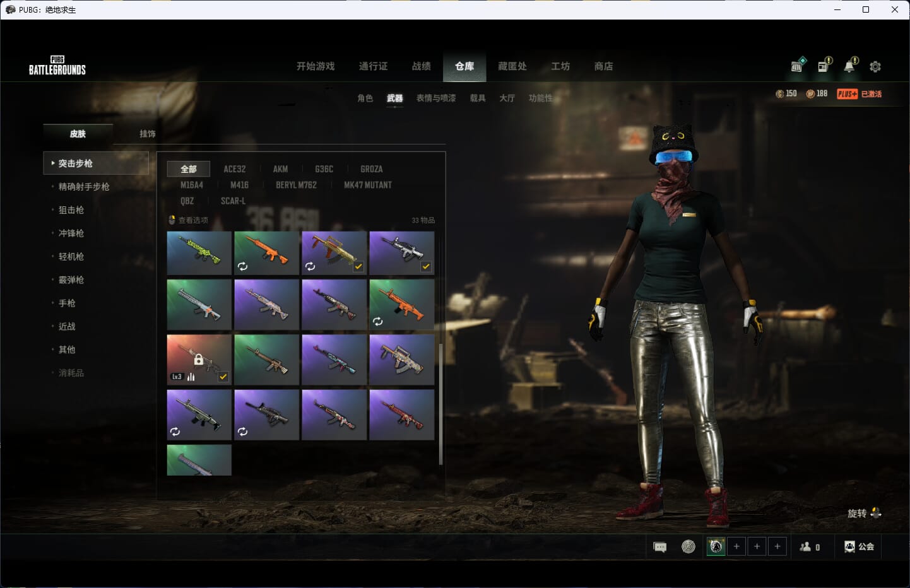Viewport: 910px width, 588px height.
Task: Click the round radar icon beside chat
Action: pyautogui.click(x=688, y=547)
